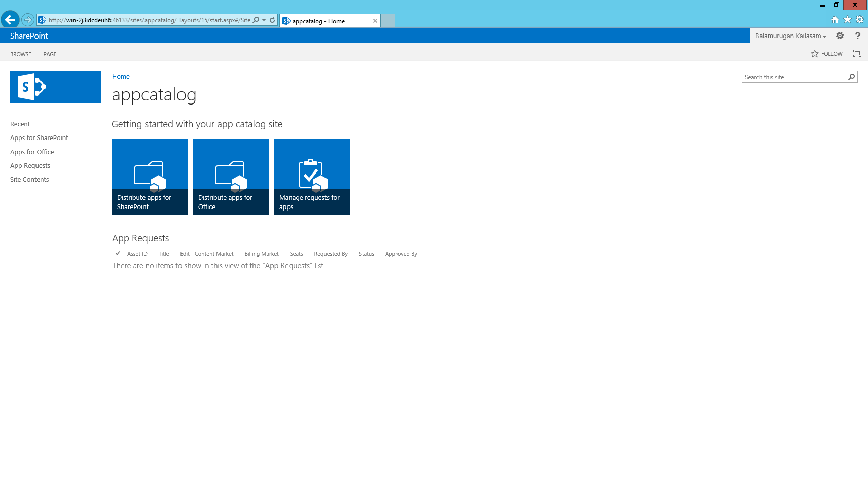Screen dimensions: 868x483
Task: Minimize the browser window
Action: [x=823, y=5]
